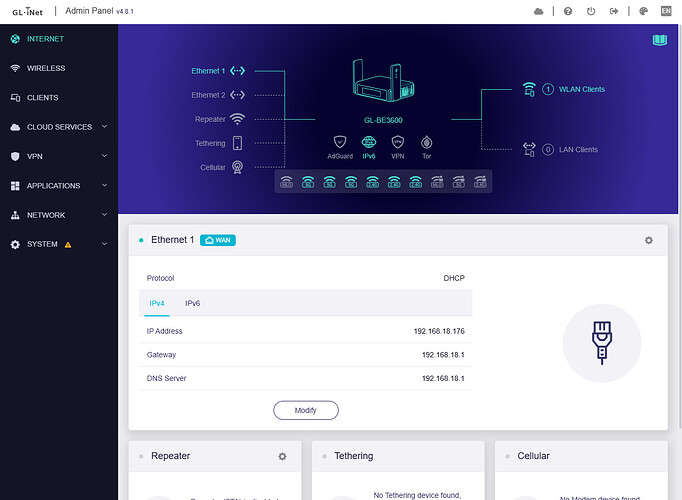Open the LAN Clients link
This screenshot has width=682, height=500.
click(578, 150)
